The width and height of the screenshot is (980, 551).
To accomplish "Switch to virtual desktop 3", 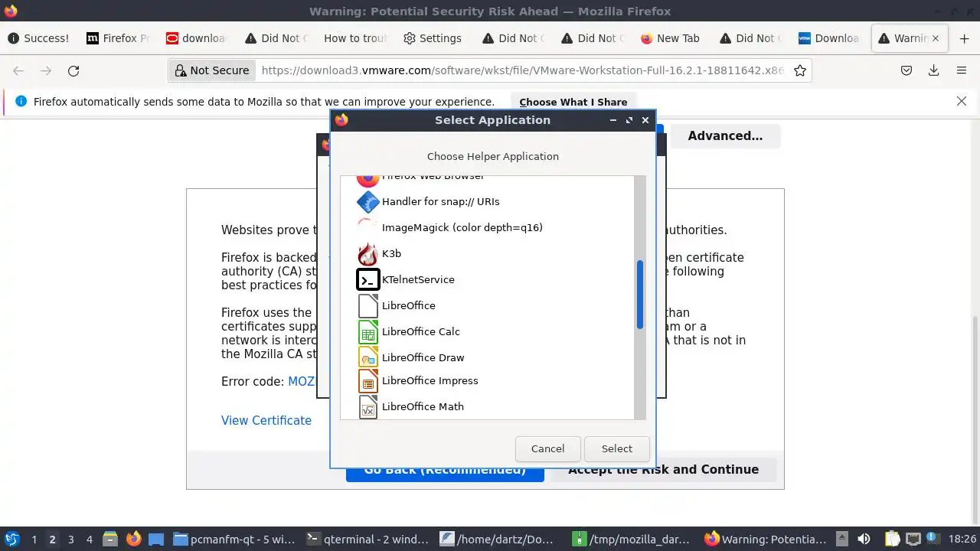I will (x=70, y=540).
